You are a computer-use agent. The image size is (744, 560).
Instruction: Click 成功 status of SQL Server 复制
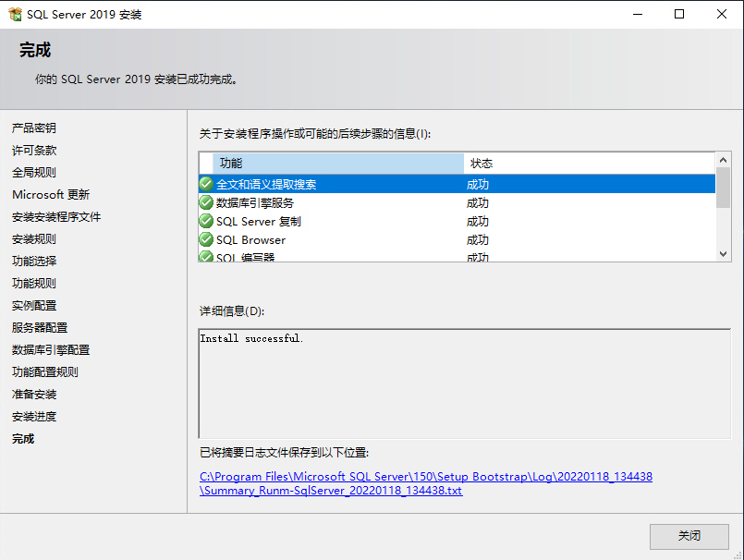[477, 222]
